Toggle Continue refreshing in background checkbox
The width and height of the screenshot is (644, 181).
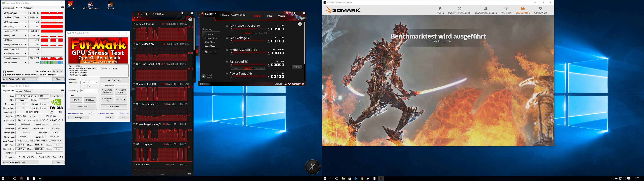tap(5, 75)
